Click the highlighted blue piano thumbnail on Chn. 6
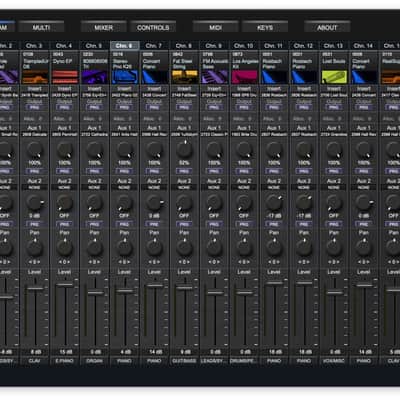400x400 pixels. [x=125, y=77]
